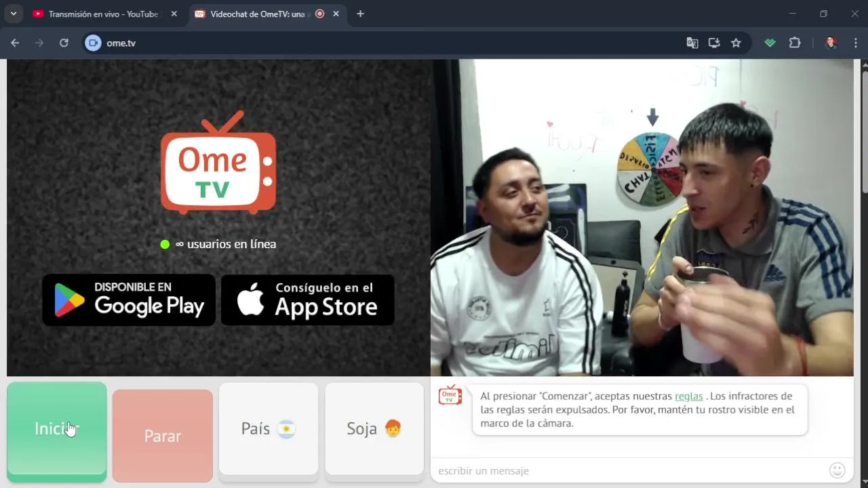This screenshot has height=488, width=868.
Task: Open the green extension icon
Action: tap(770, 43)
